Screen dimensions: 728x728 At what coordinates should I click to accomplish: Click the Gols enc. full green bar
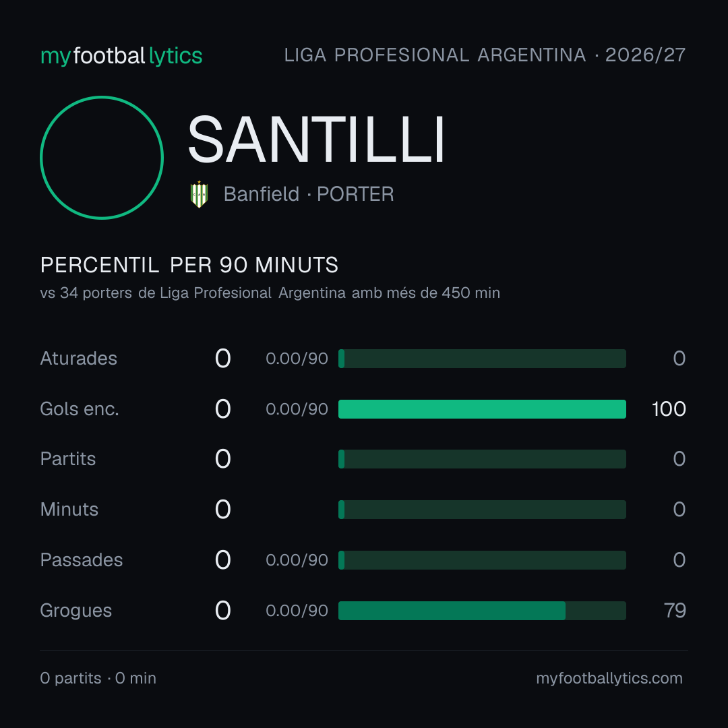pyautogui.click(x=482, y=409)
